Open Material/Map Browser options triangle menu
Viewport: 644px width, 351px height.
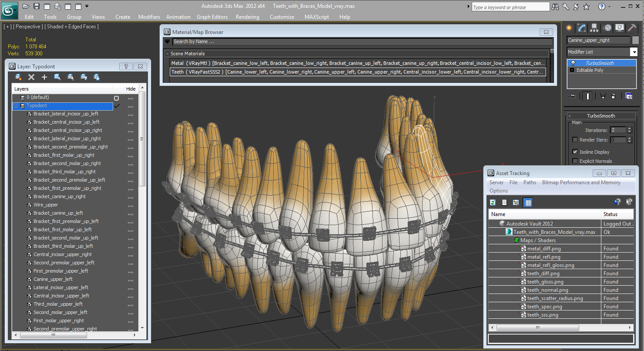pos(167,42)
